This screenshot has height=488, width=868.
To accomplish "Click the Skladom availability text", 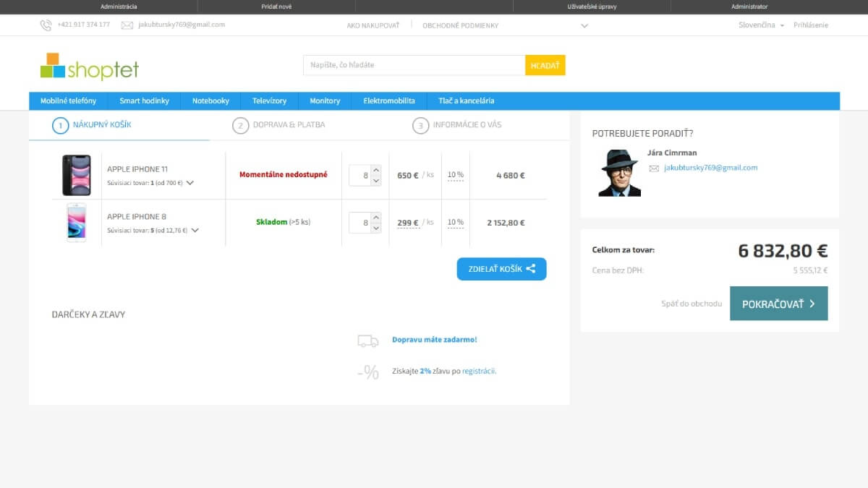I will coord(271,223).
